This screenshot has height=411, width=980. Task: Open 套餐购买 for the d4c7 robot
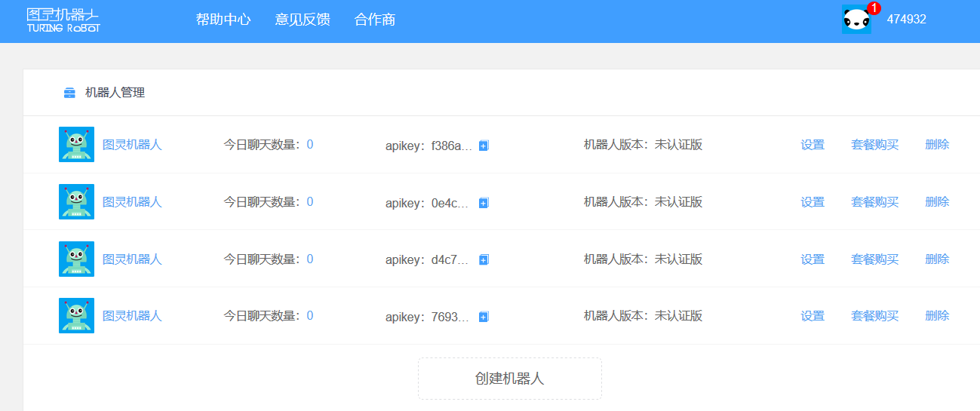[x=875, y=259]
